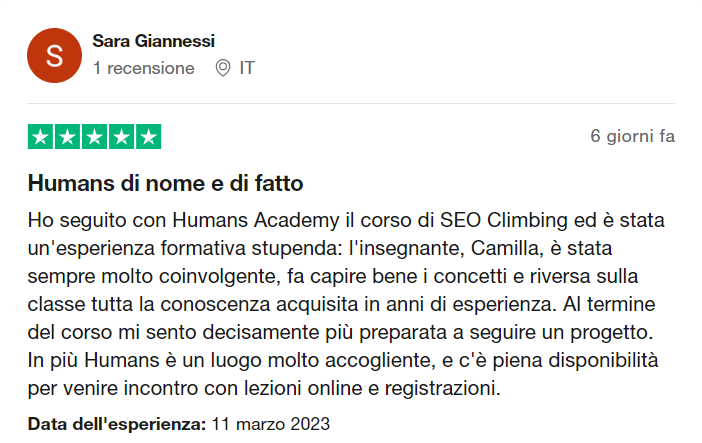The width and height of the screenshot is (702, 443).
Task: Open Sara Giannessi's reviewer profile
Action: tap(154, 41)
